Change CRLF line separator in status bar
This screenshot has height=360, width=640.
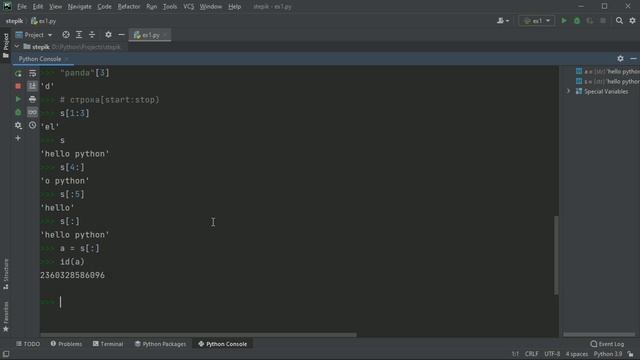pyautogui.click(x=531, y=354)
